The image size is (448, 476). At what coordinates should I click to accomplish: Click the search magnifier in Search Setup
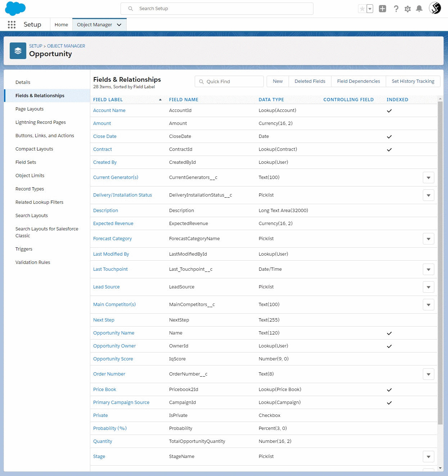(x=131, y=9)
